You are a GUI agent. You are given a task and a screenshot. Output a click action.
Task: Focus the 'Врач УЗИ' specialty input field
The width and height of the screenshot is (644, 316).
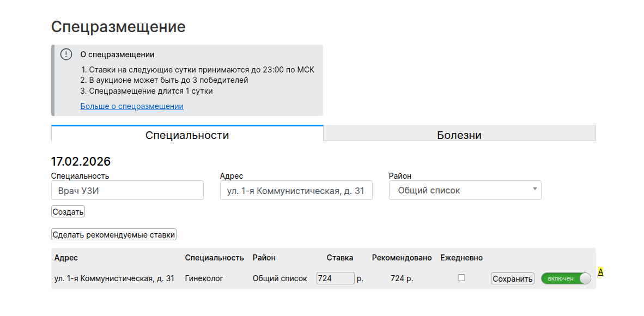point(127,191)
